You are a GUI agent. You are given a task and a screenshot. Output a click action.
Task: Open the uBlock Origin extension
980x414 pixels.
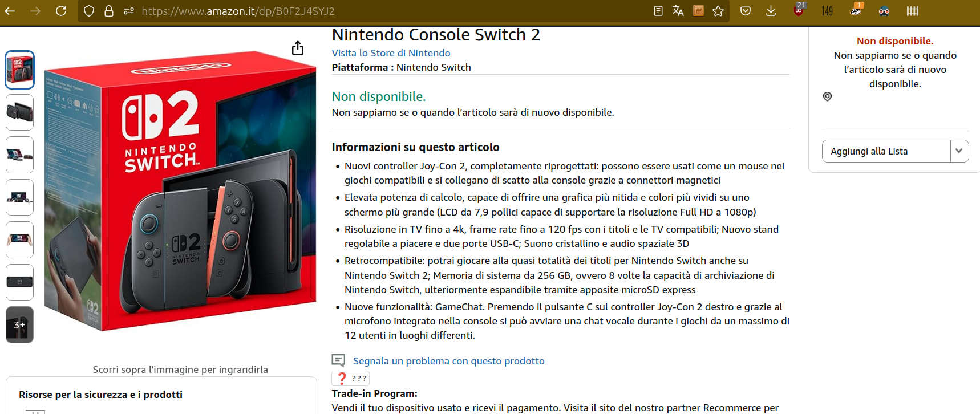click(799, 10)
